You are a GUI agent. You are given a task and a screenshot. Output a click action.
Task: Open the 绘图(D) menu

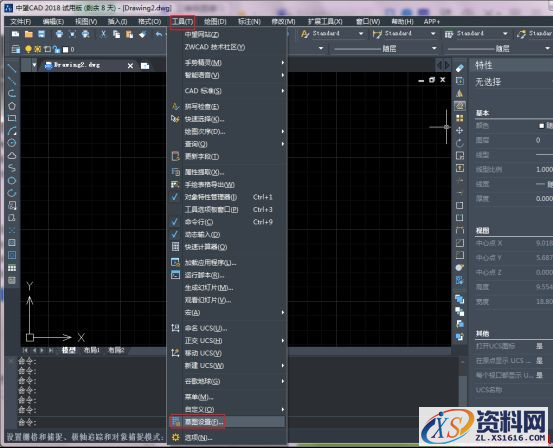(x=215, y=22)
